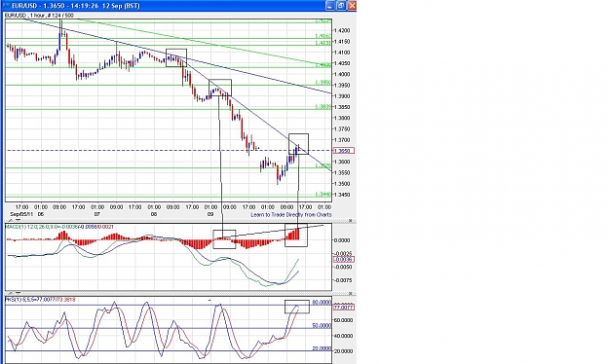Screen dimensions: 609x364
Task: Click the 80.0000 overbought level label
Action: (x=322, y=302)
